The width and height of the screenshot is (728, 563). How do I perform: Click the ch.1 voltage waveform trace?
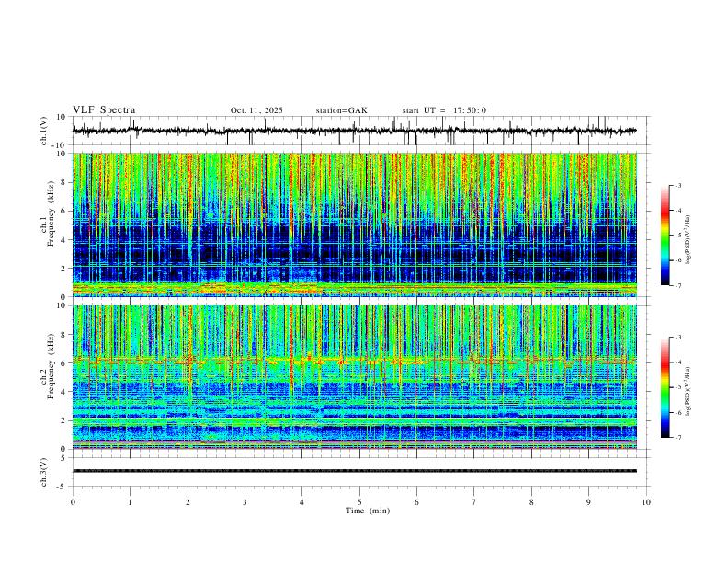[354, 131]
